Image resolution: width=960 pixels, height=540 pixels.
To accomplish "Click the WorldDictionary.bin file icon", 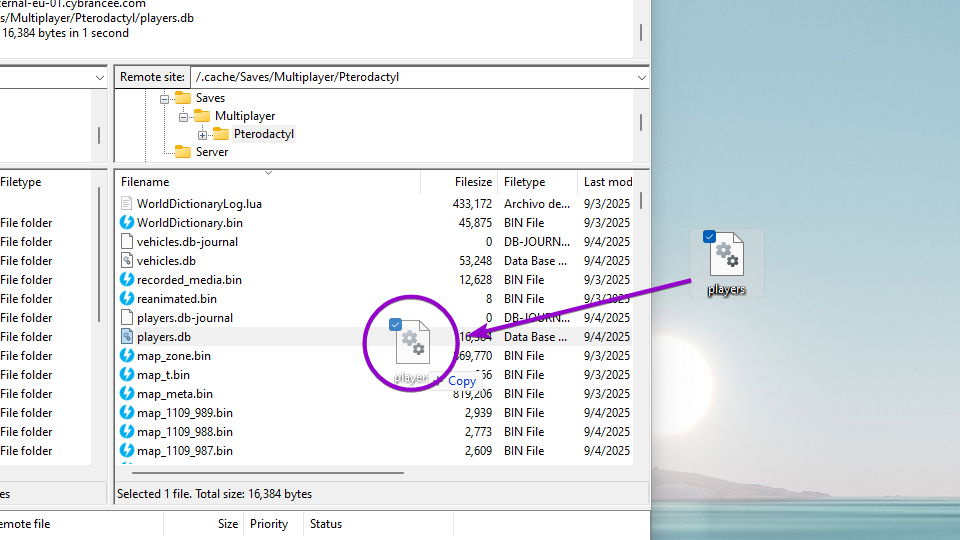I will 126,223.
